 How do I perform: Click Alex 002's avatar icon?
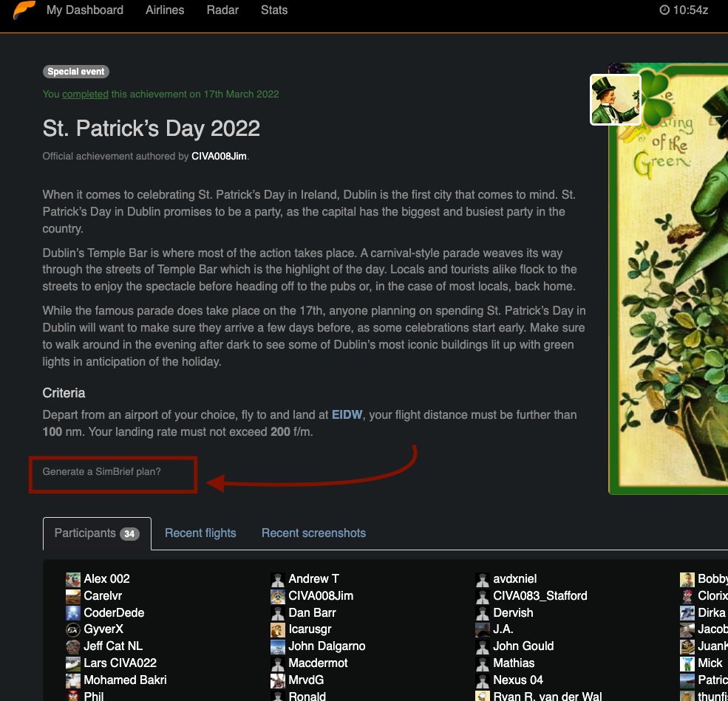[x=73, y=579]
